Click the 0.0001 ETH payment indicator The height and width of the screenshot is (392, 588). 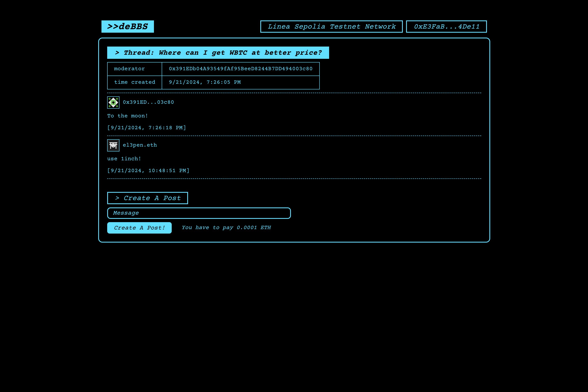[225, 227]
